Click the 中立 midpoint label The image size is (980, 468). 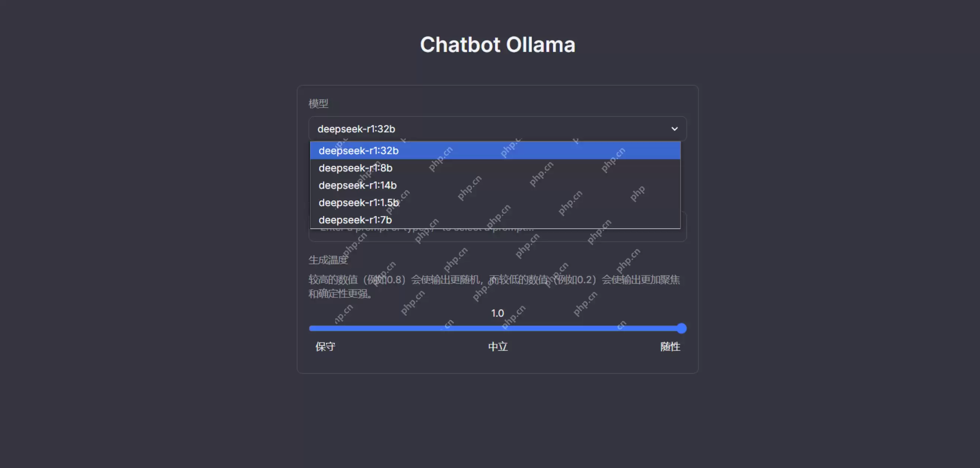point(497,347)
